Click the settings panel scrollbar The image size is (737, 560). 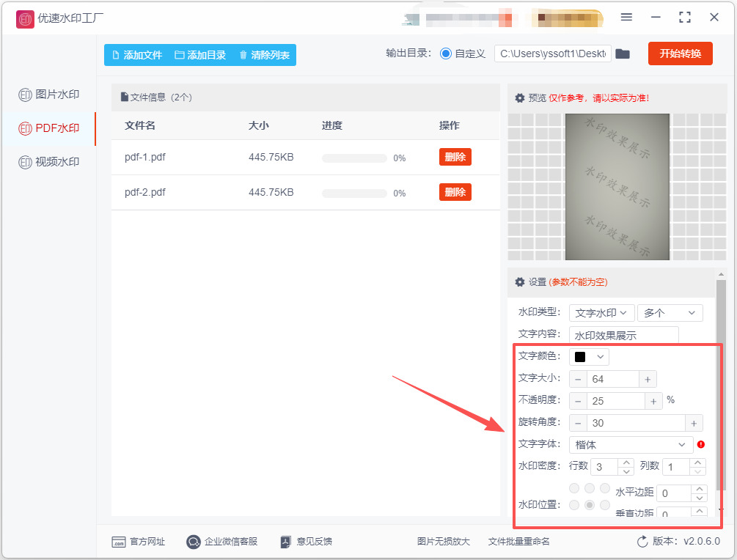(721, 386)
